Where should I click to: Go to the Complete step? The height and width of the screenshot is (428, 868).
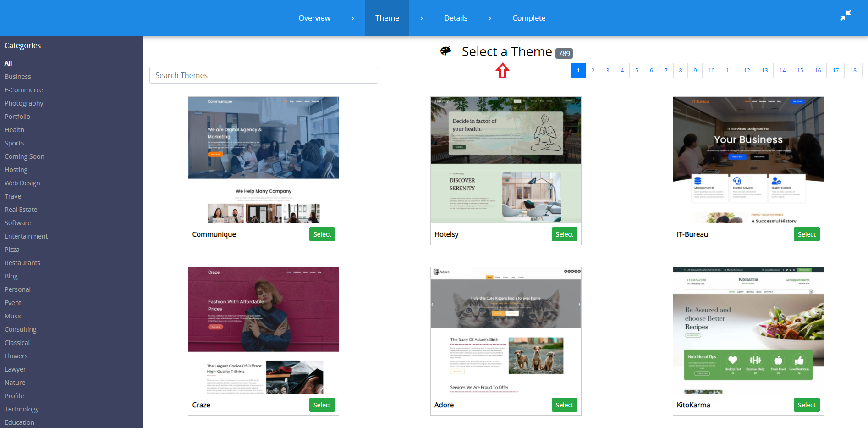[x=528, y=18]
